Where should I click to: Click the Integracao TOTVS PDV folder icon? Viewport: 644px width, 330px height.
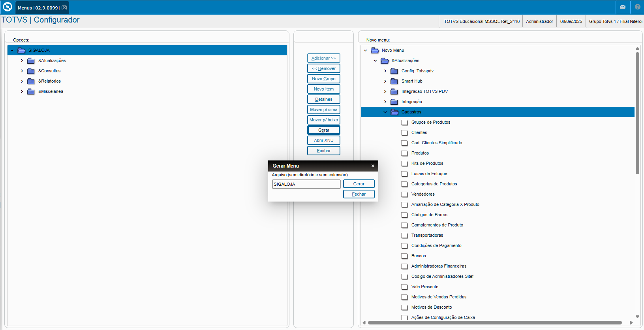[x=394, y=91]
